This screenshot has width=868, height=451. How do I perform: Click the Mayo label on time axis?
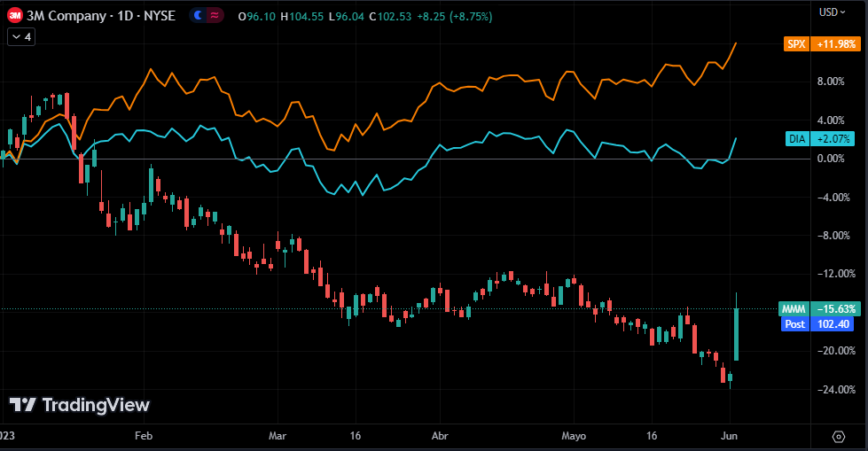[574, 436]
